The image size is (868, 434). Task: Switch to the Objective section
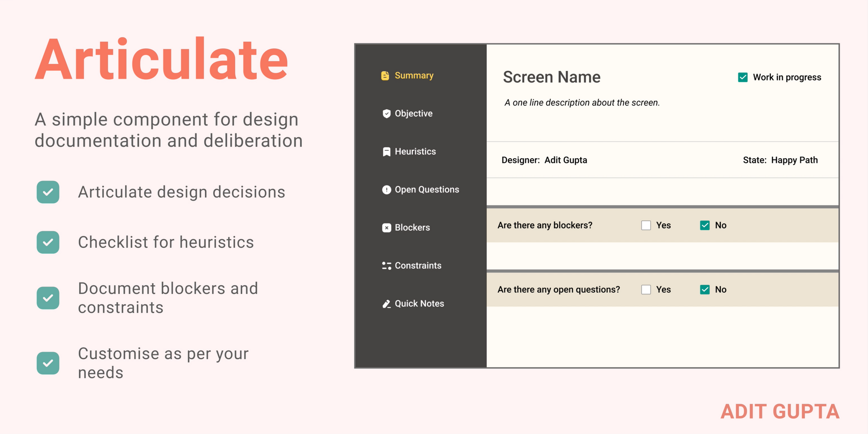coord(408,114)
